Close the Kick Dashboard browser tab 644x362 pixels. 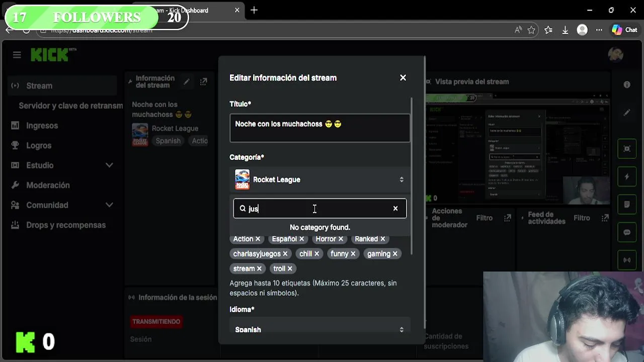(x=237, y=10)
